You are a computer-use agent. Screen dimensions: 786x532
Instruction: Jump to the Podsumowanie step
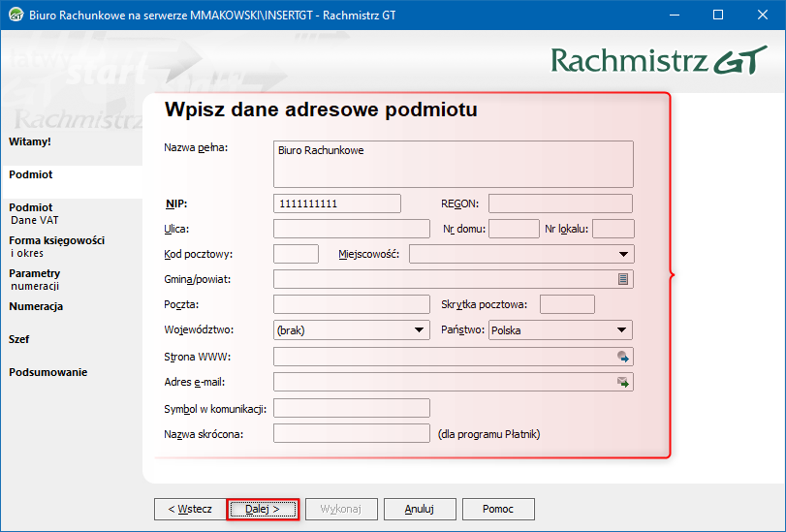coord(48,372)
